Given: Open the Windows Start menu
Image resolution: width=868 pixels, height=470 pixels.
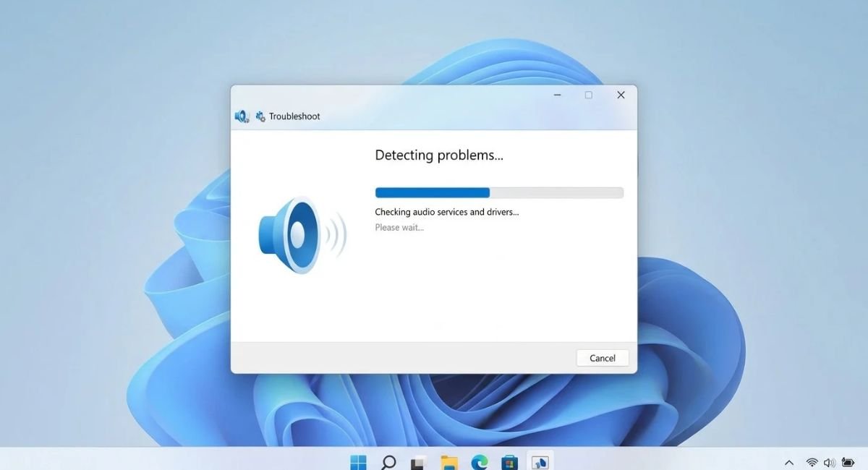Looking at the screenshot, I should coord(358,461).
